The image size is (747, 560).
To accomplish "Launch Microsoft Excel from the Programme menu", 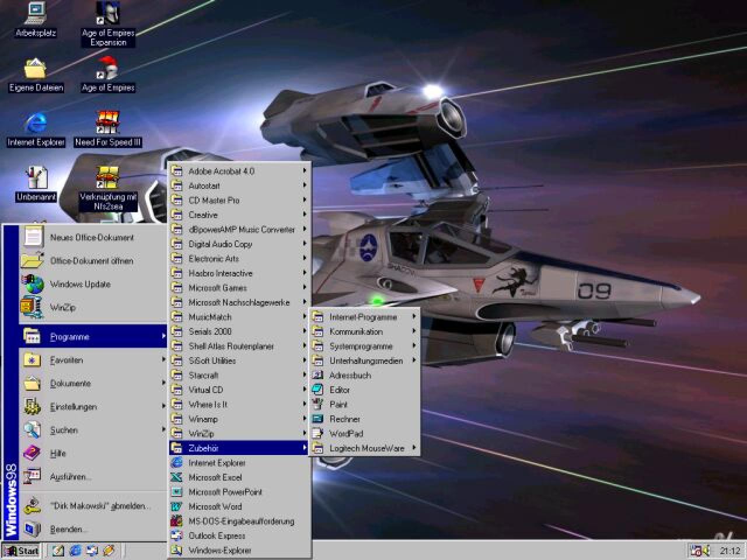I will coord(239,477).
